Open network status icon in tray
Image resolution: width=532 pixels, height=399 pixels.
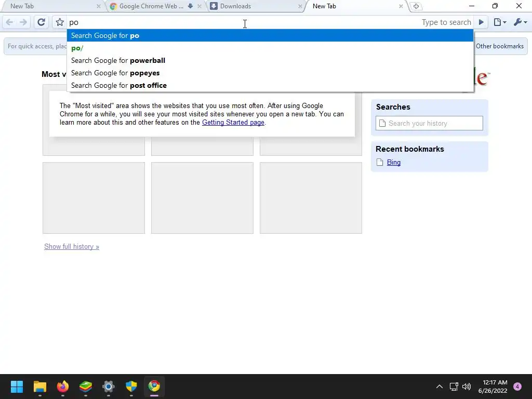click(x=454, y=387)
